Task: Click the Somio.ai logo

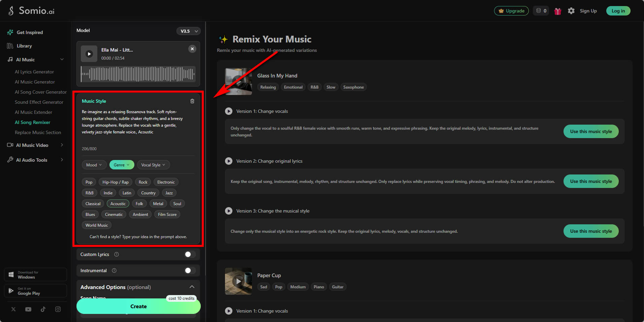Action: click(x=31, y=11)
